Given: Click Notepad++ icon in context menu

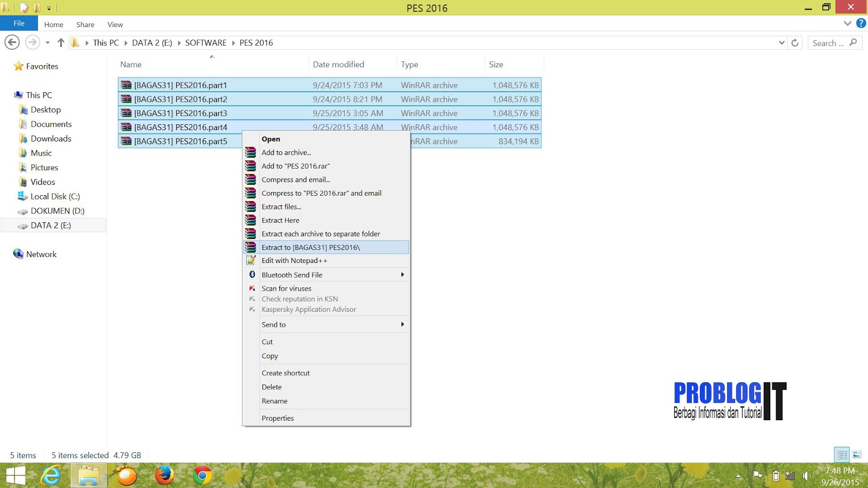Looking at the screenshot, I should click(251, 260).
